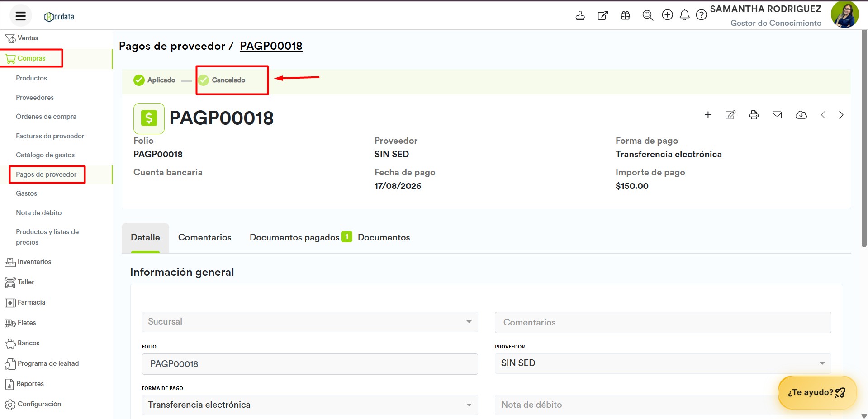Add a new payment with the plus icon
The height and width of the screenshot is (419, 868).
pos(708,115)
